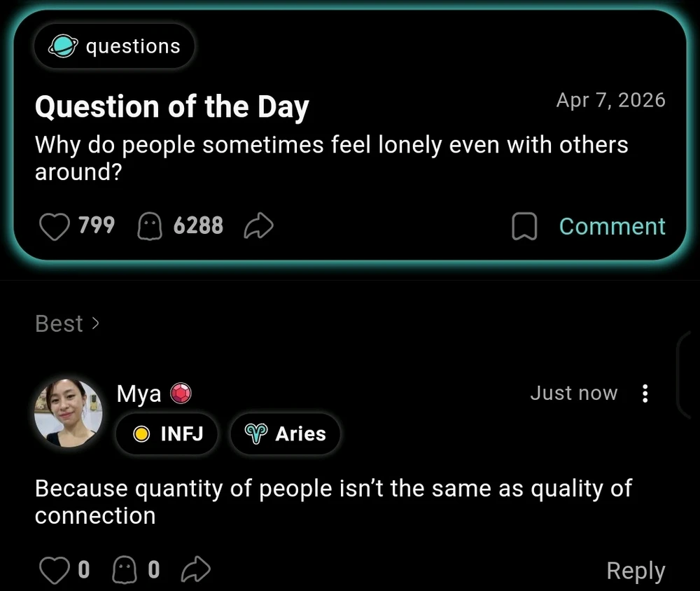This screenshot has width=700, height=591.
Task: View Mya's profile picture
Action: (x=69, y=413)
